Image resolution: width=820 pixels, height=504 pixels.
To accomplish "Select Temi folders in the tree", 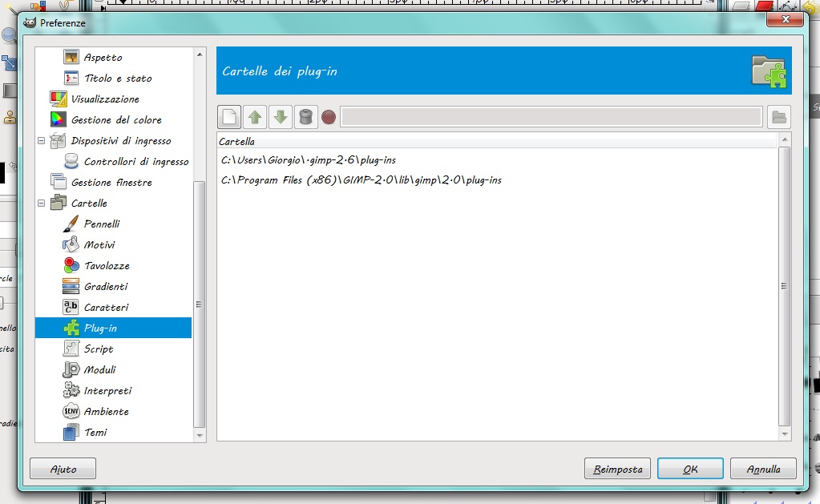I will pyautogui.click(x=95, y=433).
